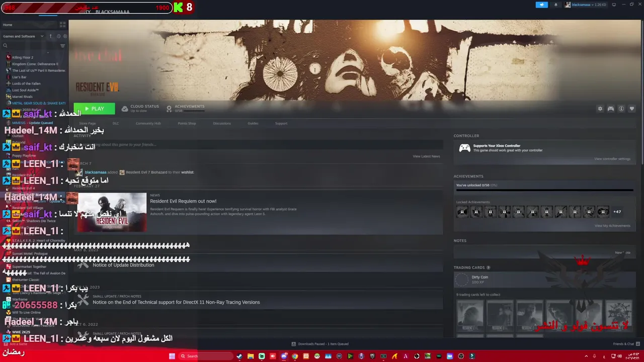
Task: Open the notifications bell icon
Action: (555, 5)
